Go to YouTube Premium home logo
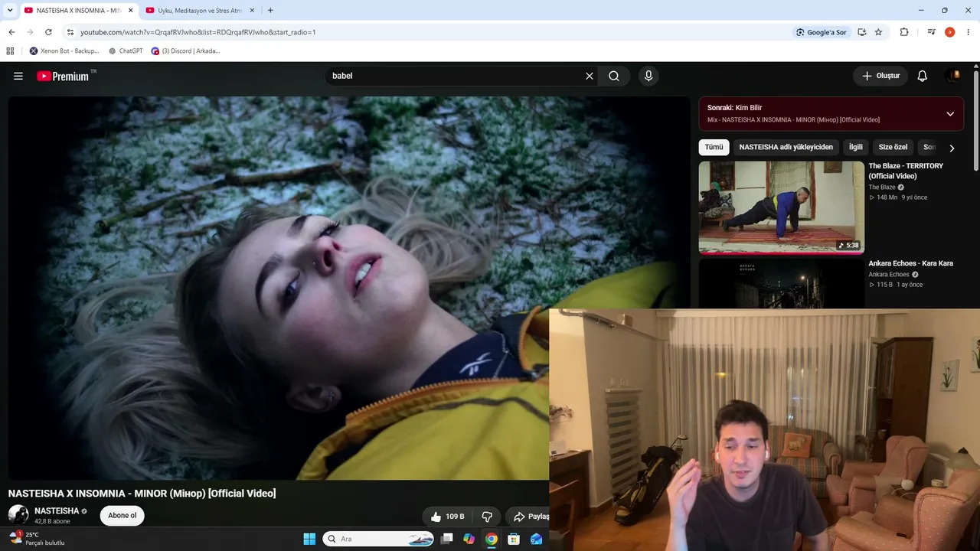This screenshot has height=551, width=980. 63,76
